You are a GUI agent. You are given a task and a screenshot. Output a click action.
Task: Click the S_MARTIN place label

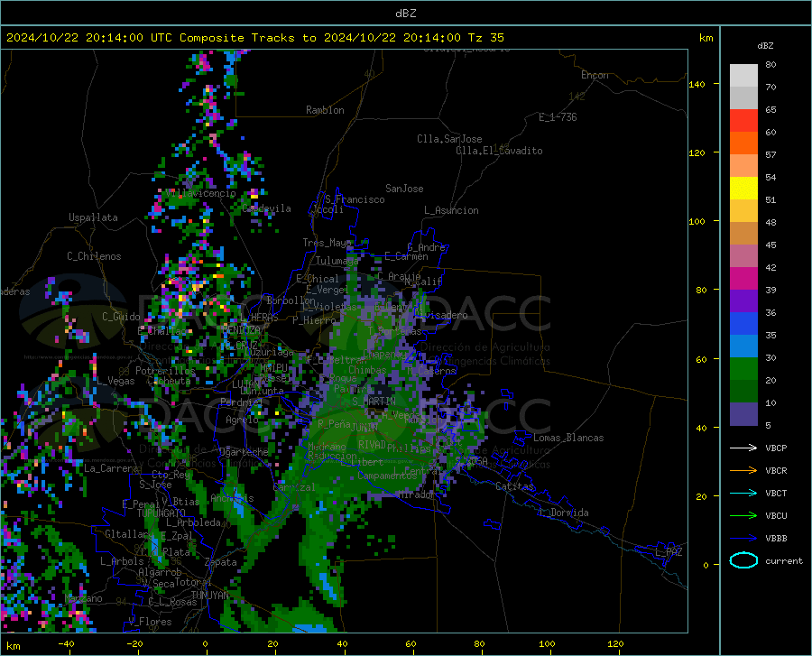pos(374,402)
